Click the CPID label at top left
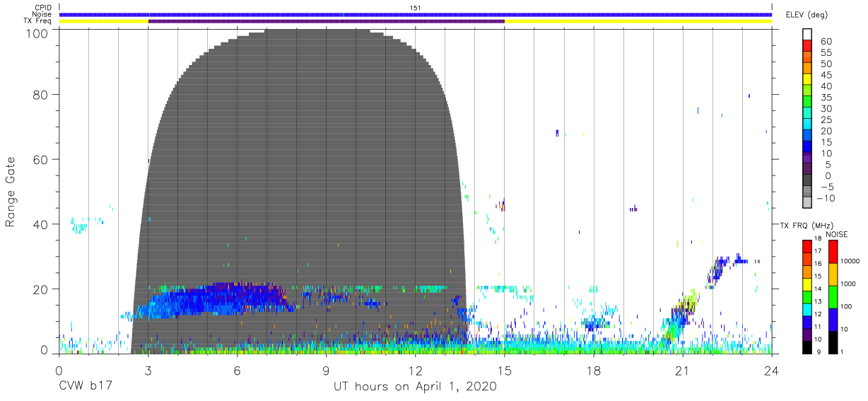The image size is (868, 401). pyautogui.click(x=43, y=8)
